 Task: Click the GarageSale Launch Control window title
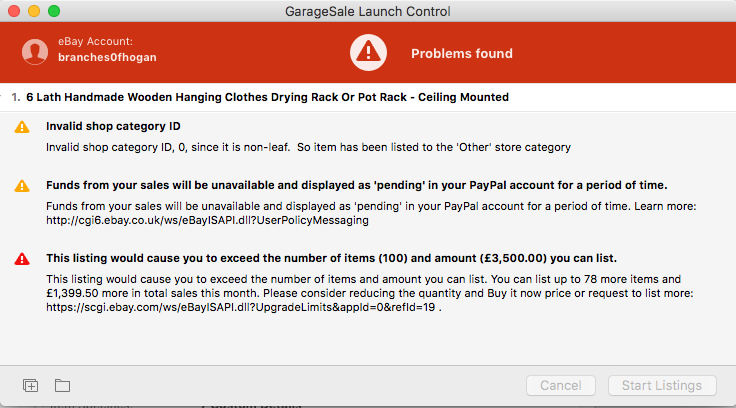tap(368, 11)
